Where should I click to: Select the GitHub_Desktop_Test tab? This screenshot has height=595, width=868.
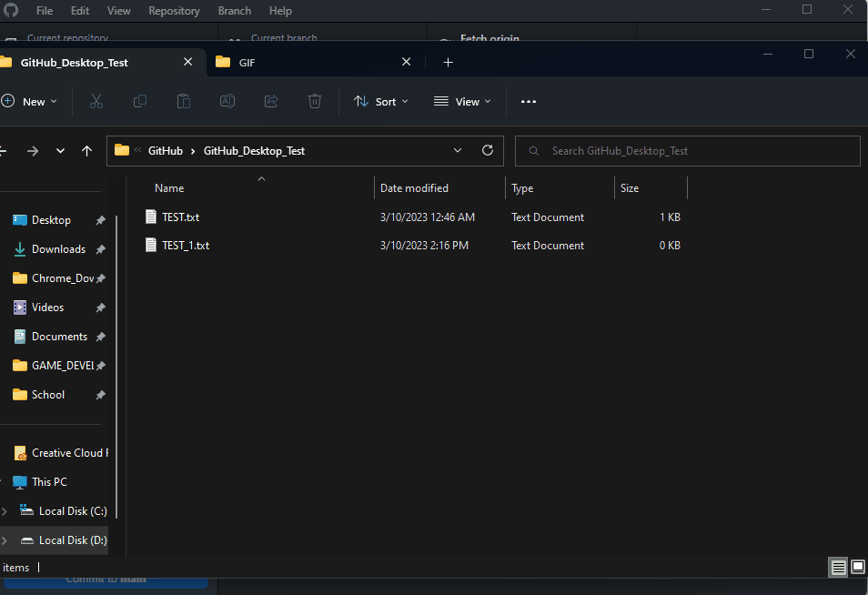click(x=103, y=62)
